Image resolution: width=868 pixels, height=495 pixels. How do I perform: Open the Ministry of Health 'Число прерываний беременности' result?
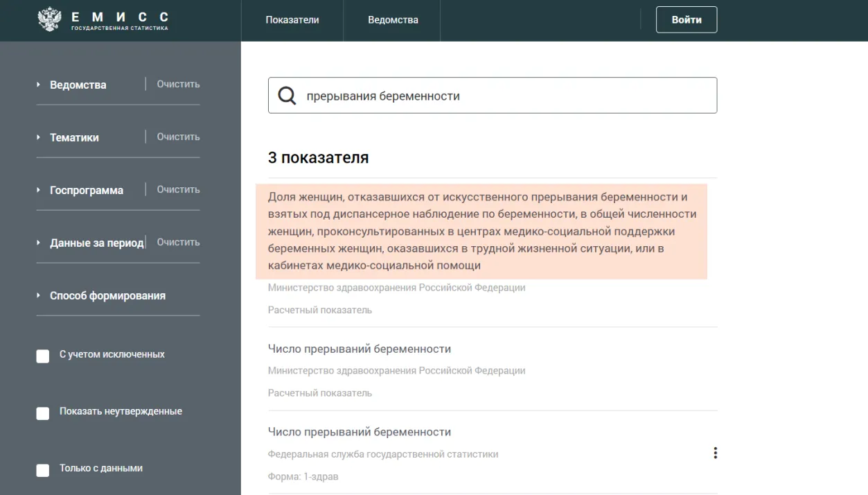(x=359, y=349)
